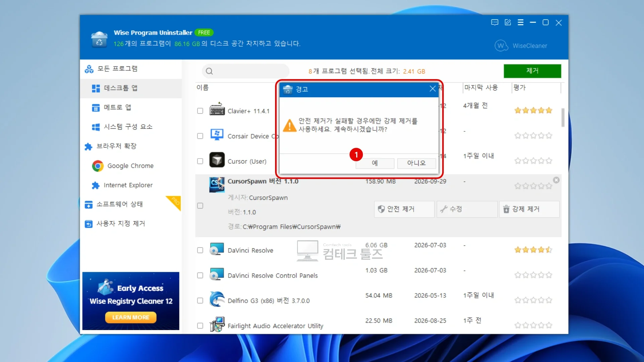Click the Delfino G3 dolphin icon
This screenshot has height=362, width=644.
pyautogui.click(x=217, y=299)
